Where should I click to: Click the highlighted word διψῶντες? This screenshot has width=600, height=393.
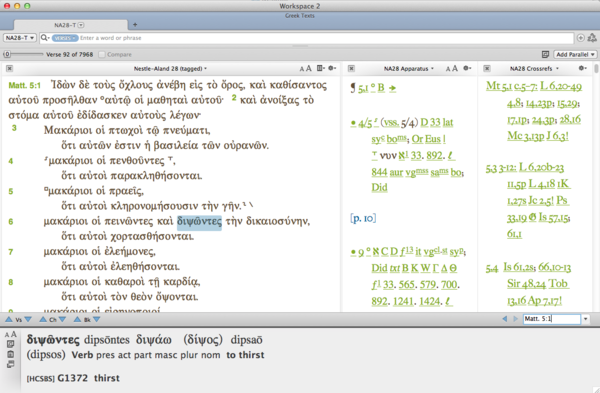[x=199, y=222]
